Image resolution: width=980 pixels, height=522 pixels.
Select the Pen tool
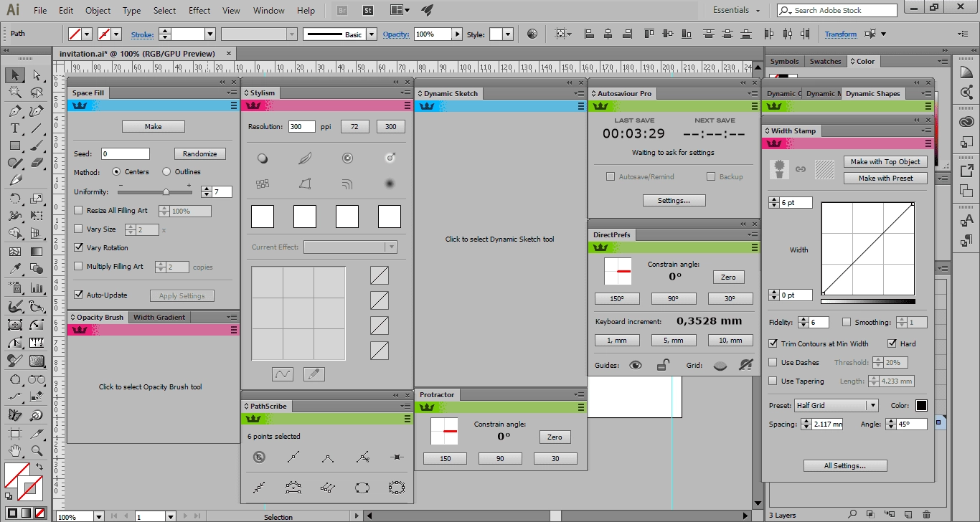pos(15,111)
